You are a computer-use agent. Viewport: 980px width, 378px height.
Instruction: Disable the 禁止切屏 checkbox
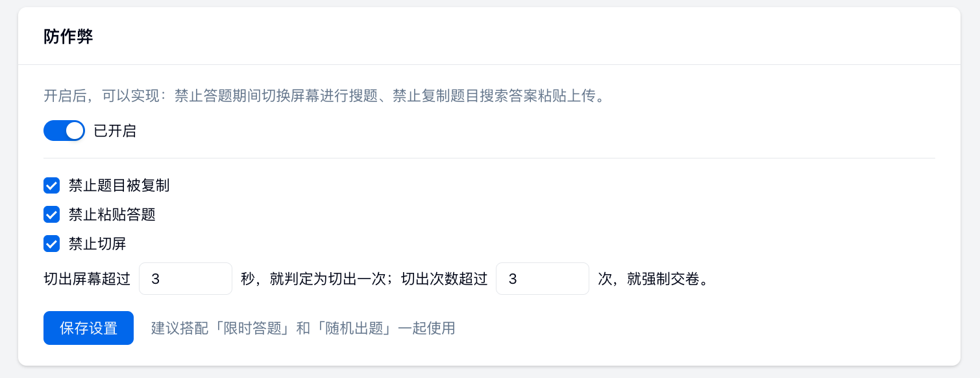(52, 244)
